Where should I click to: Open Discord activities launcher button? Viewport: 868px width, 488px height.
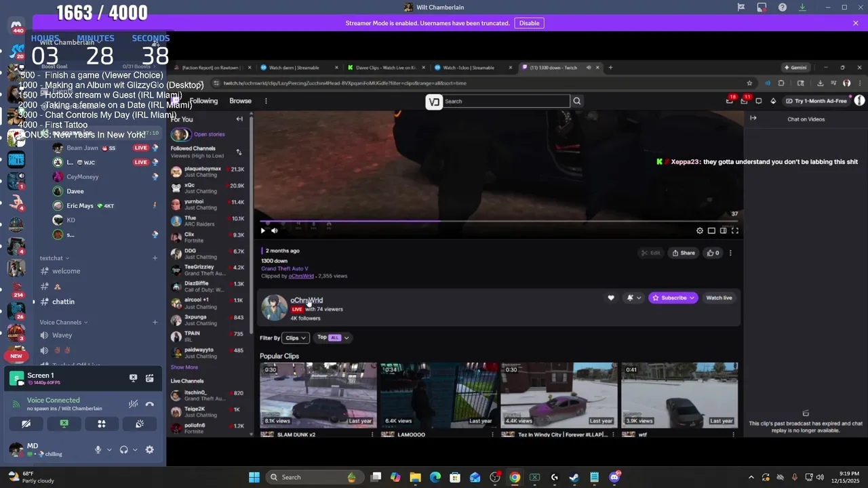pos(102,424)
